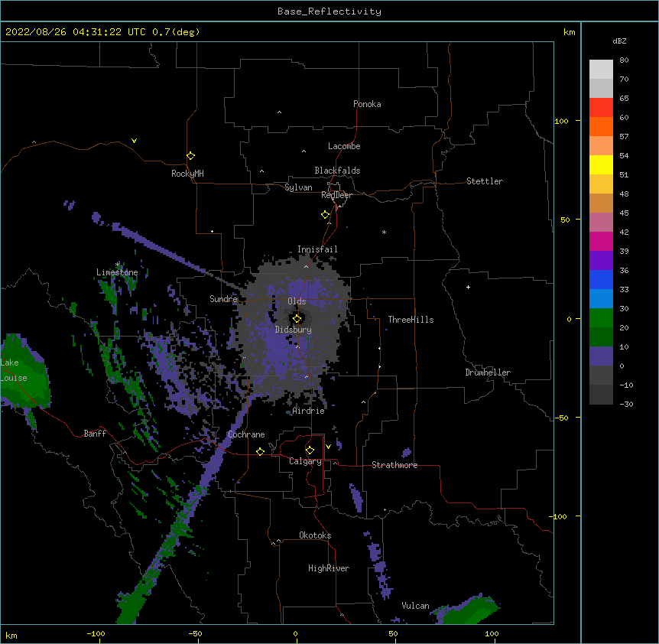Select the Lacombe city label

[x=344, y=146]
